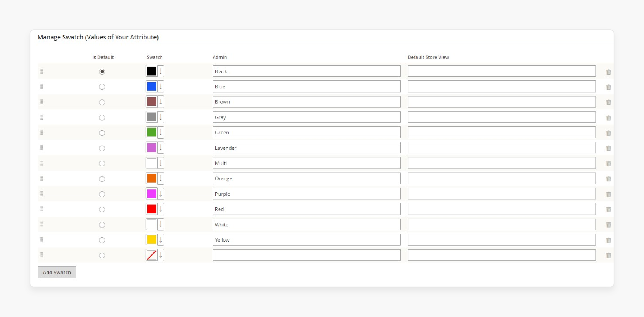
Task: Open swatch options arrow for Brown
Action: point(161,102)
